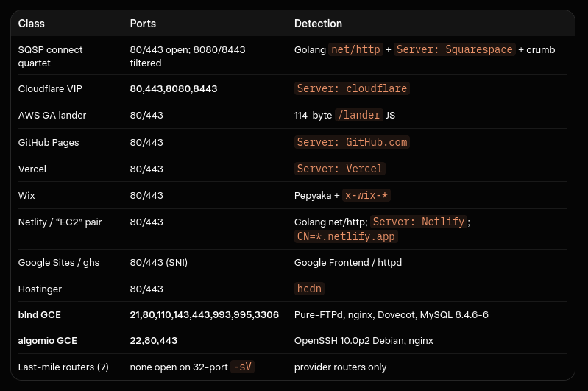
Task: Click the -sV code snippet
Action: (x=243, y=367)
